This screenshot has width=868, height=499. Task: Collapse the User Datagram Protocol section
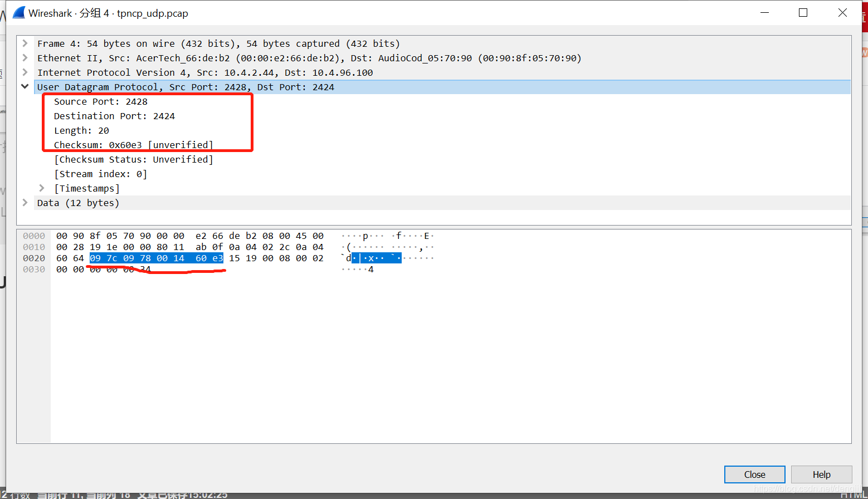click(x=25, y=87)
